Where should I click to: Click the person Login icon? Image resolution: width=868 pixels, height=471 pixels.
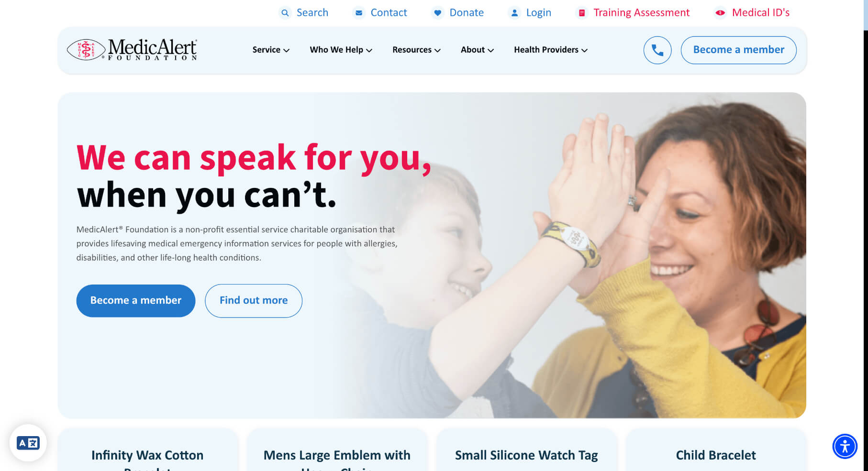coord(514,13)
